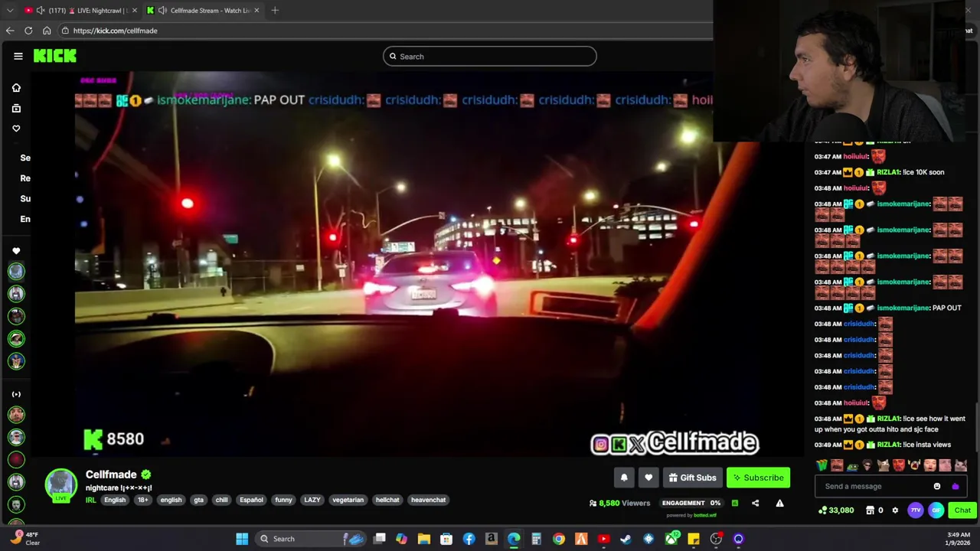Open the browser tab list dropdown arrow
The height and width of the screenshot is (551, 980).
(9, 10)
